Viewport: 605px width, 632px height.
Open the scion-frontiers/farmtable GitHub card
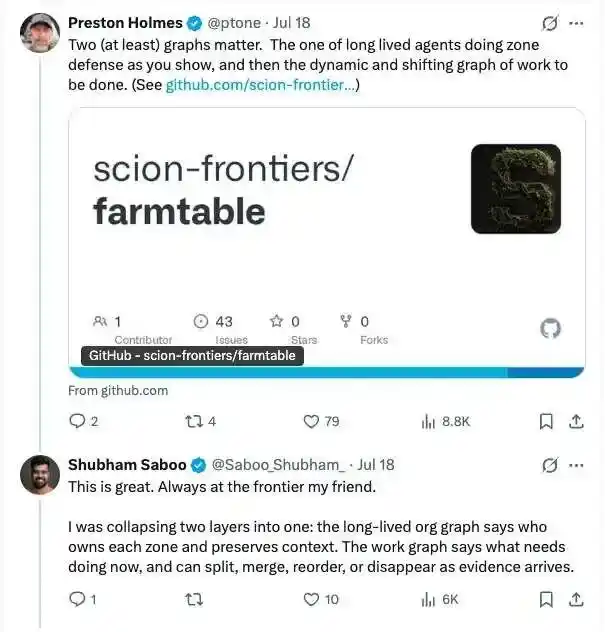[327, 243]
